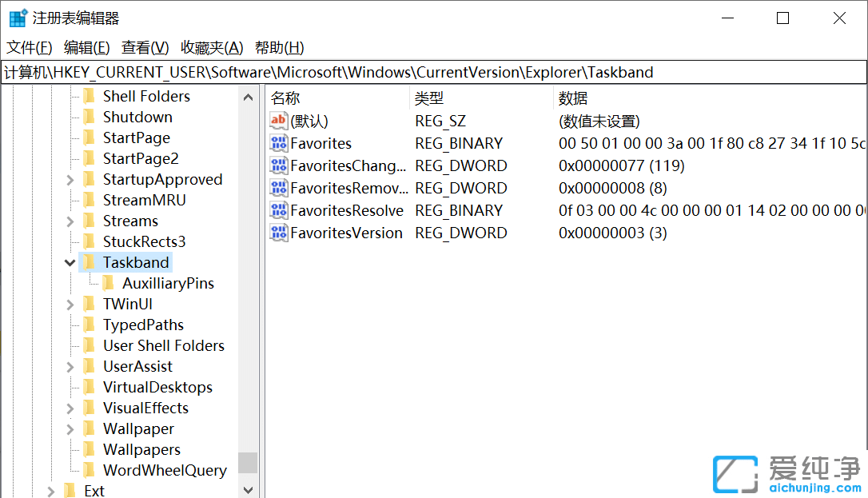Select the StuckRects3 key
868x498 pixels.
coord(141,241)
